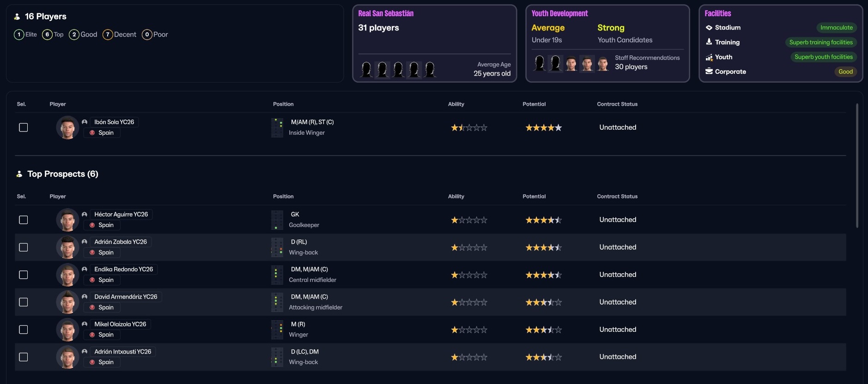Click the Training facility icon
868x384 pixels.
[709, 42]
